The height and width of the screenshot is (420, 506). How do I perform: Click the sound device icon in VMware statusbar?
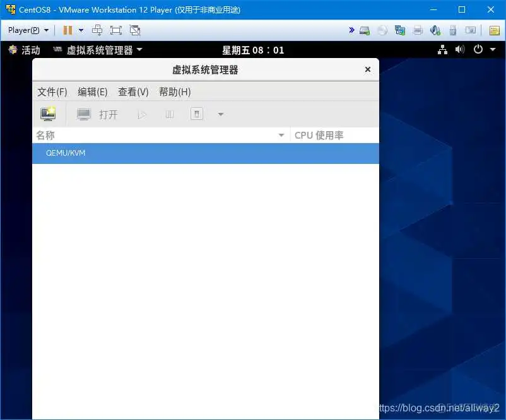[435, 30]
